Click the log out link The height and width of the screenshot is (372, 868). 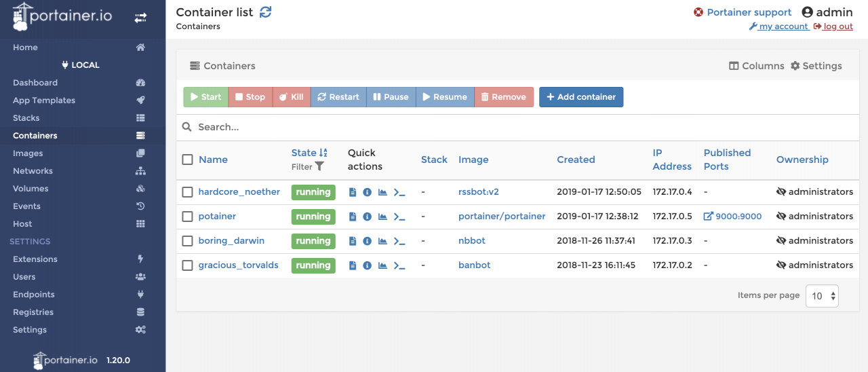point(833,26)
